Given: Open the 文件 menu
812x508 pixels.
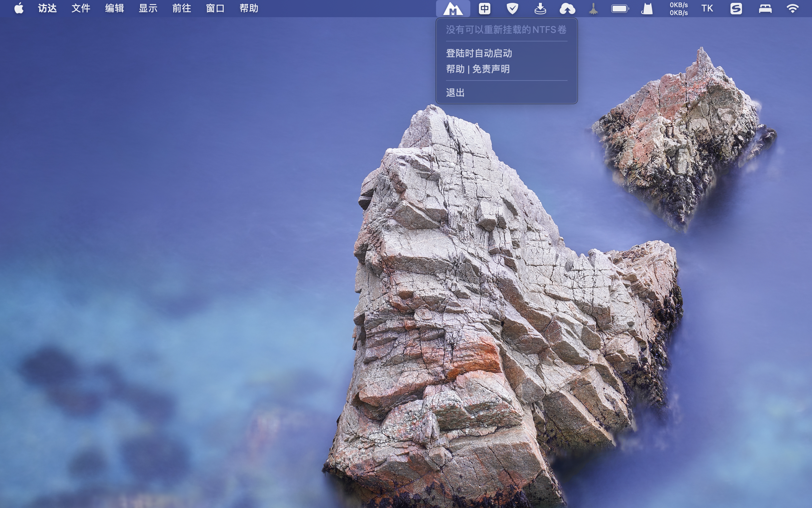Looking at the screenshot, I should [81, 8].
